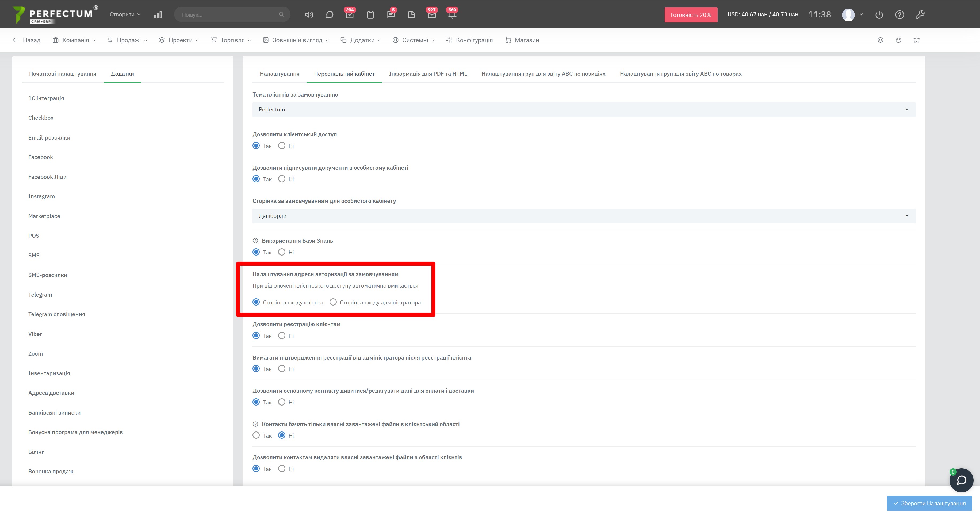This screenshot has width=980, height=517.
Task: Open mail icon with 927 badge
Action: click(431, 15)
